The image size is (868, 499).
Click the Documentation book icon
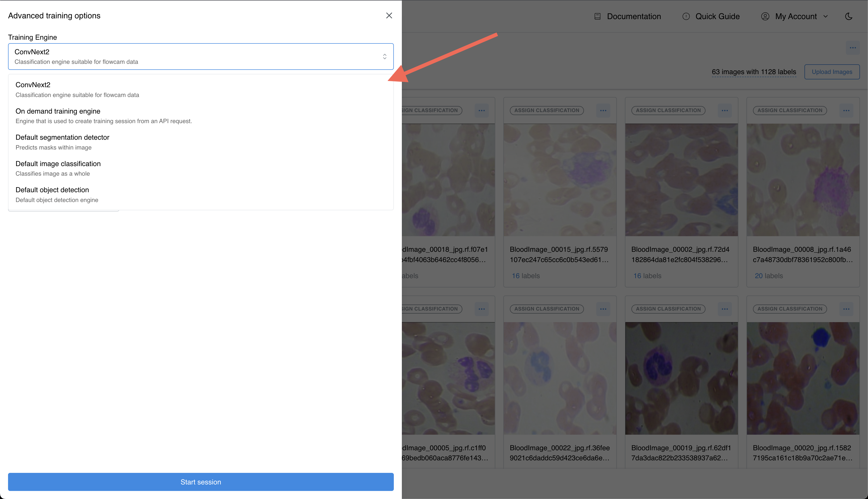point(598,16)
